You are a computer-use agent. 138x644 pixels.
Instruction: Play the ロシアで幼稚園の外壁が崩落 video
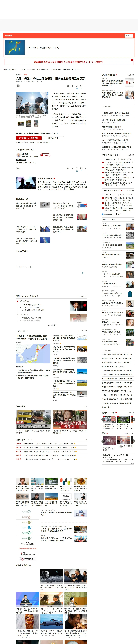34,419
